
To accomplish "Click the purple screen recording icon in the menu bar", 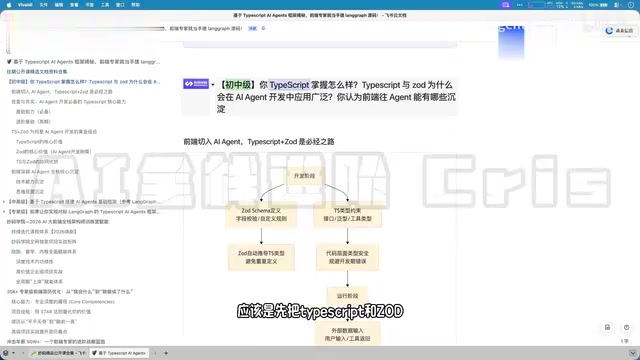I will point(506,5).
